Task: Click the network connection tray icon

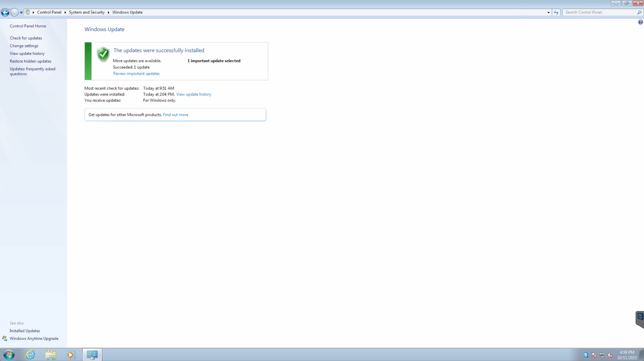Action: [x=602, y=355]
